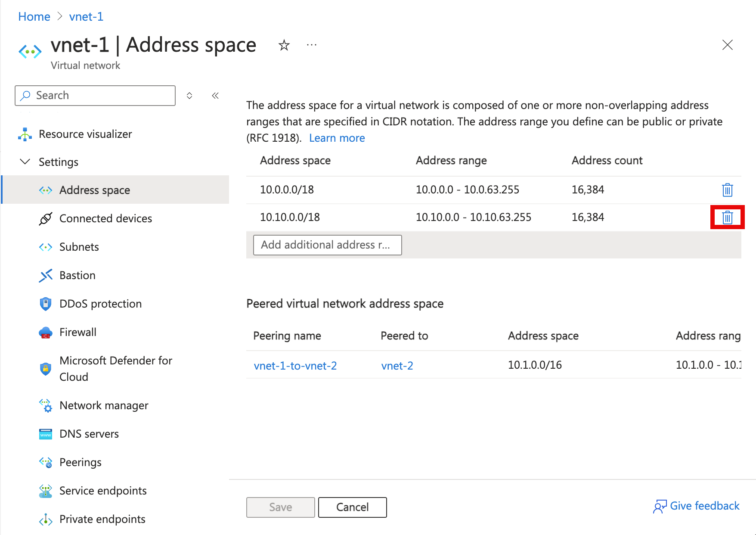Open the ellipsis more options menu
This screenshot has width=756, height=535.
(311, 45)
